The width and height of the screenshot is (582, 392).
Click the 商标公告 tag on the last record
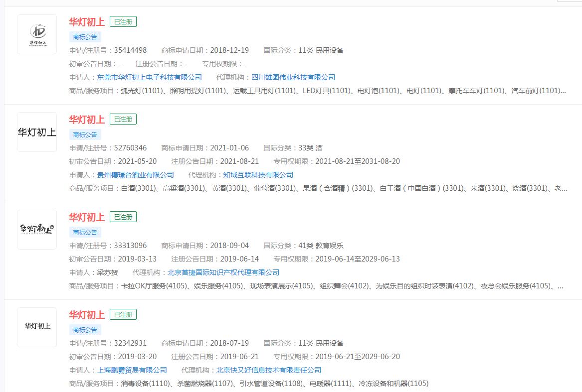point(84,330)
